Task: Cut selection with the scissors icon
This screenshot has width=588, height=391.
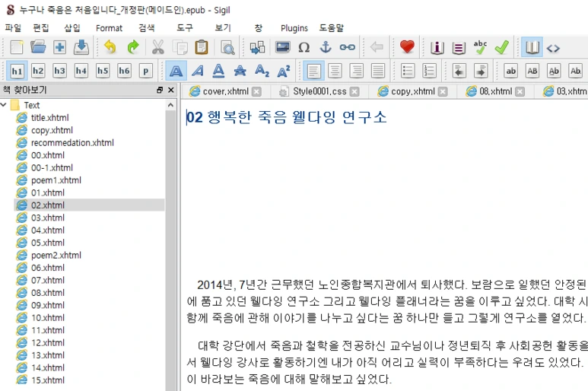Action: tap(158, 47)
